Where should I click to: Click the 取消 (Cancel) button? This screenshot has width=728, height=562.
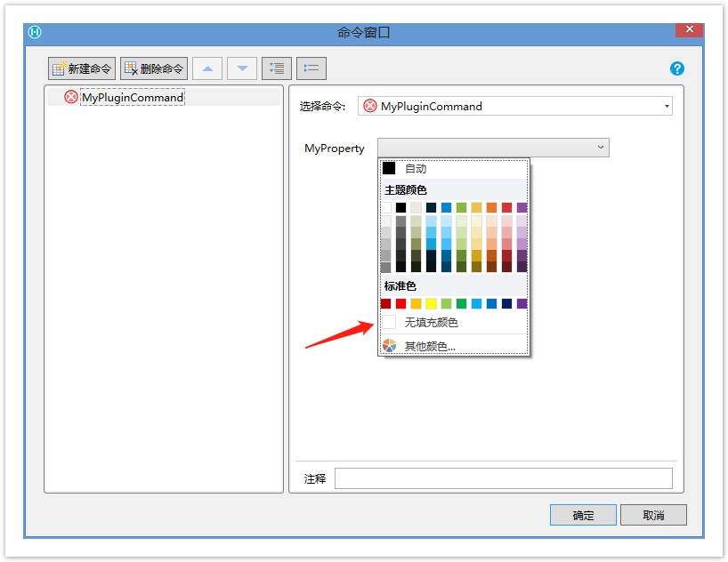(653, 515)
